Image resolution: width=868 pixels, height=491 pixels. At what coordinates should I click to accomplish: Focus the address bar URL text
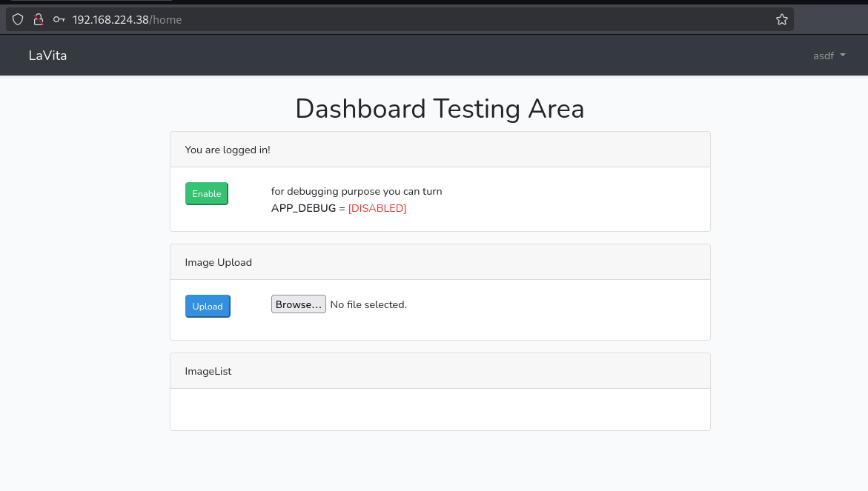tap(127, 20)
